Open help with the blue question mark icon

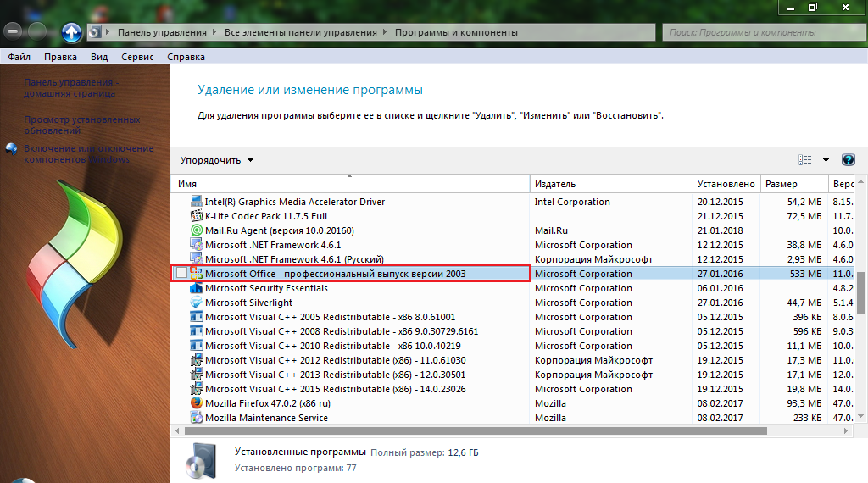(848, 160)
